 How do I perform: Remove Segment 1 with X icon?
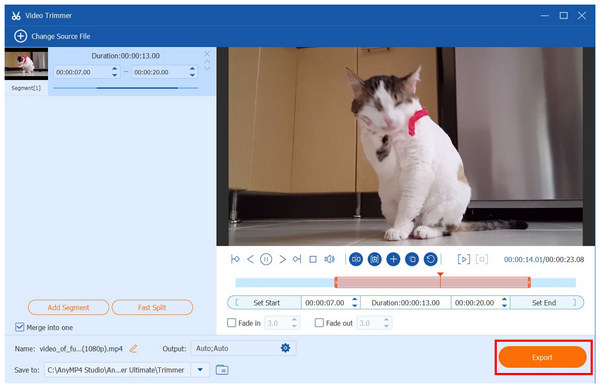point(207,54)
